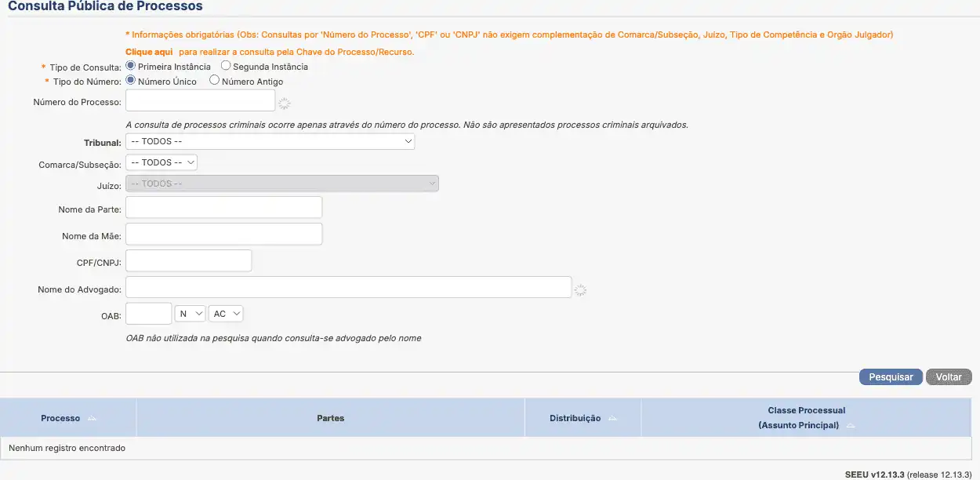Sort by Classe Processual arrow icon
This screenshot has width=980, height=480.
[851, 426]
